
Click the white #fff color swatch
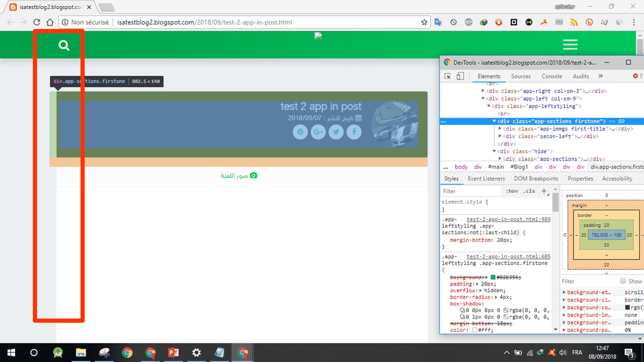coord(475,330)
